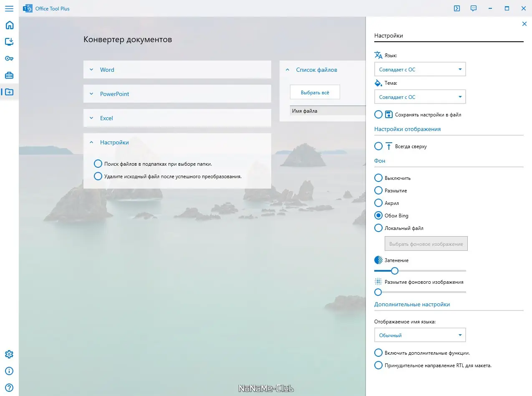This screenshot has height=396, width=532.
Task: Click the Настройки отображения section title
Action: pos(407,129)
